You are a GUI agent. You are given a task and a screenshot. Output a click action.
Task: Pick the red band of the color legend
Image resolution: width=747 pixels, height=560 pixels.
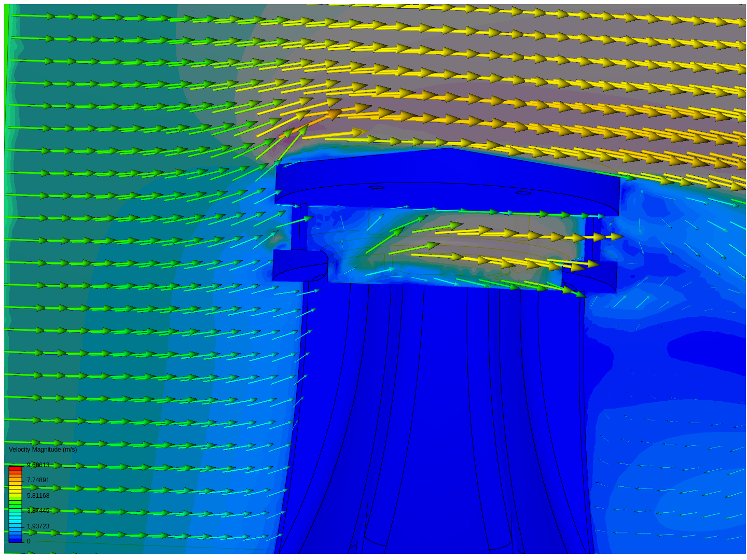point(15,469)
